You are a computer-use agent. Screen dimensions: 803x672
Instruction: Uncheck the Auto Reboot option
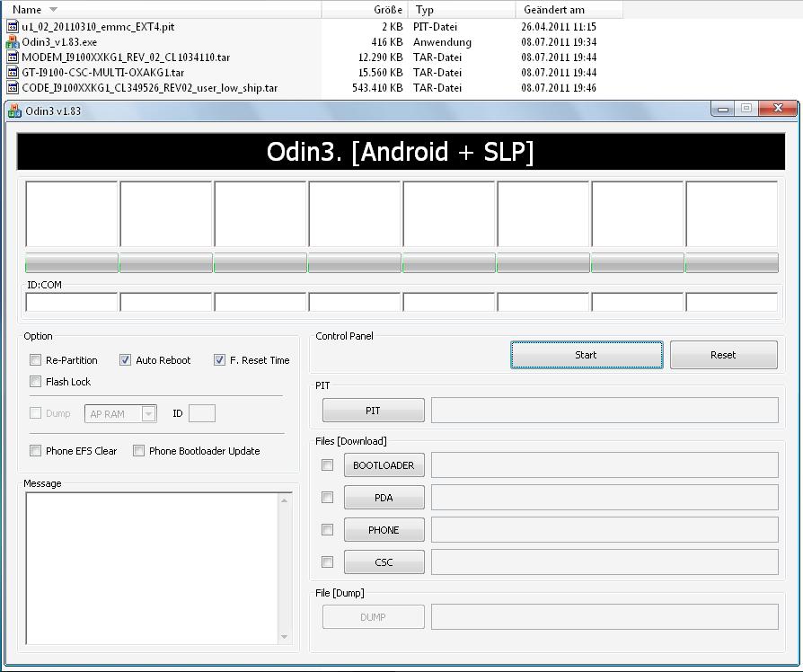[125, 360]
